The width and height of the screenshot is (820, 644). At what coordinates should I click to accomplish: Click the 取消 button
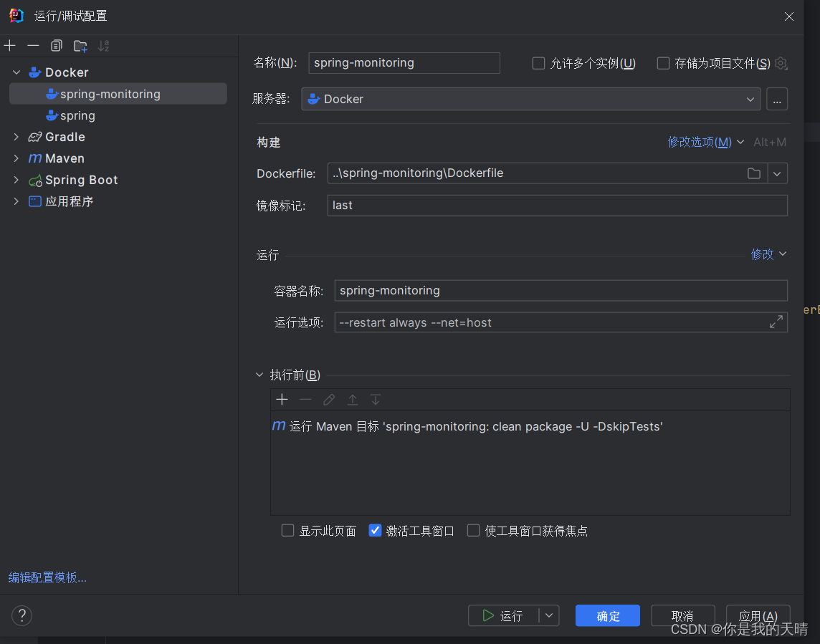[682, 616]
